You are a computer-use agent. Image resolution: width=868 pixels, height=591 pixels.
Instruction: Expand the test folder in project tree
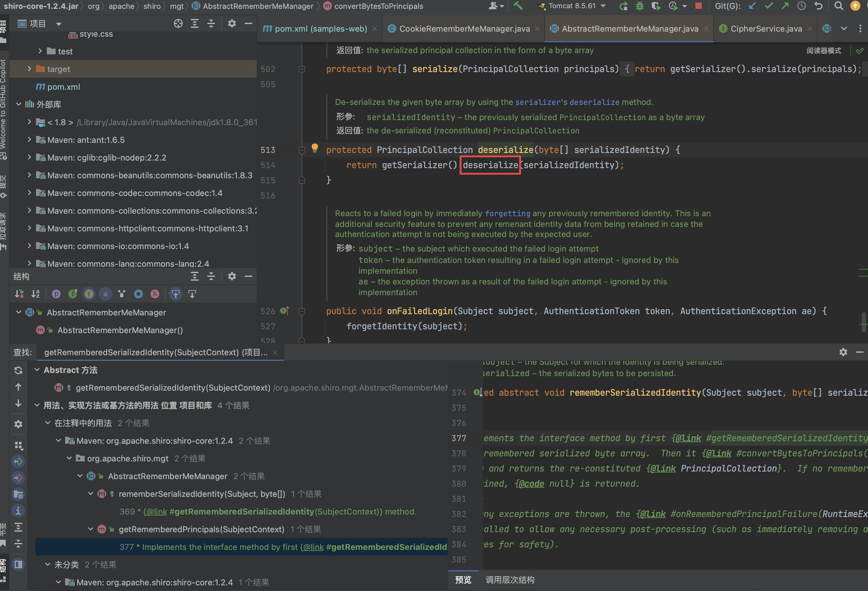pos(40,51)
